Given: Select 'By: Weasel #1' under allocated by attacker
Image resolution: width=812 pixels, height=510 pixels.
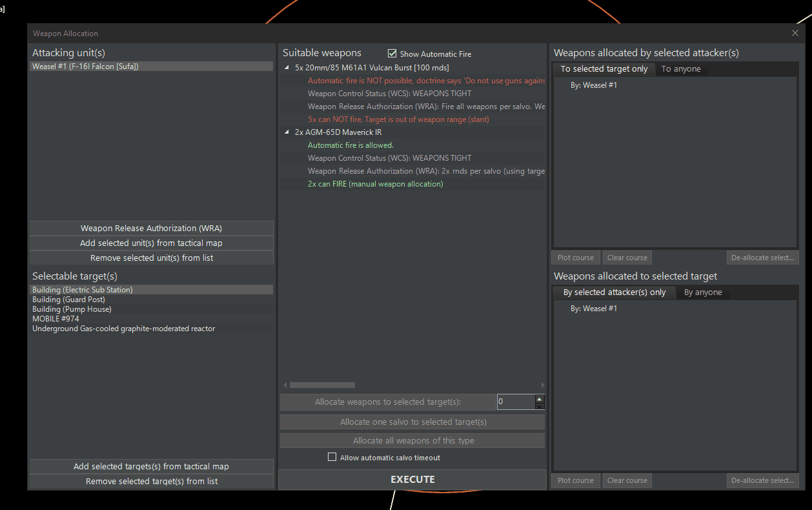Looking at the screenshot, I should coord(594,85).
